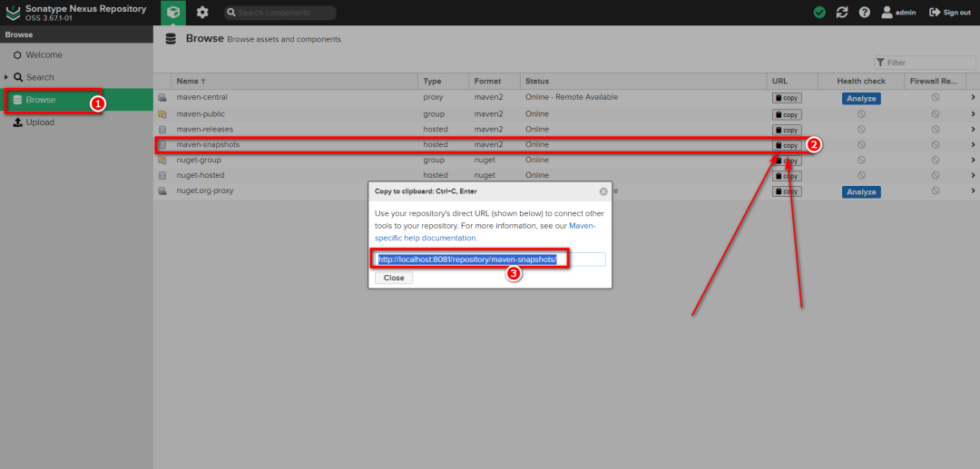The height and width of the screenshot is (469, 980).
Task: Sort by the Type column header
Action: (444, 81)
